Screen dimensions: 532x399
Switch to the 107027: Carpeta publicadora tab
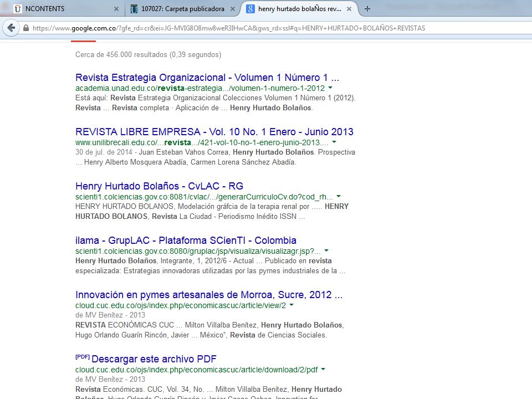[x=182, y=9]
